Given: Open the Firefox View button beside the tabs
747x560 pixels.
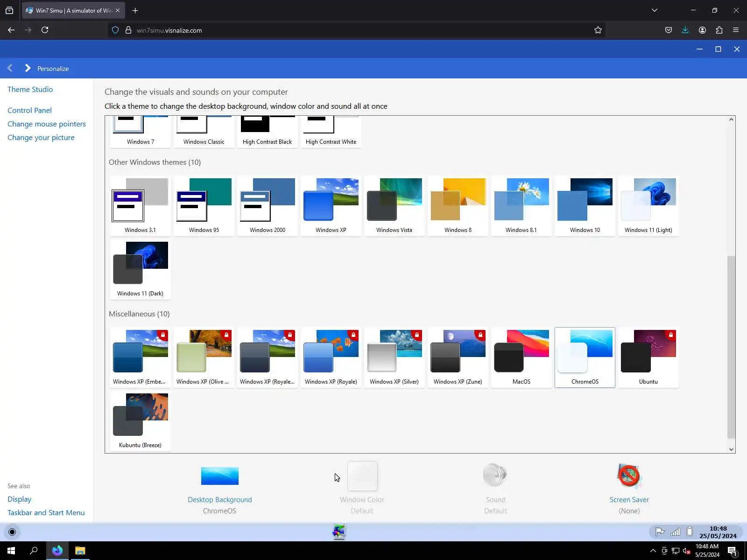Looking at the screenshot, I should click(x=9, y=10).
